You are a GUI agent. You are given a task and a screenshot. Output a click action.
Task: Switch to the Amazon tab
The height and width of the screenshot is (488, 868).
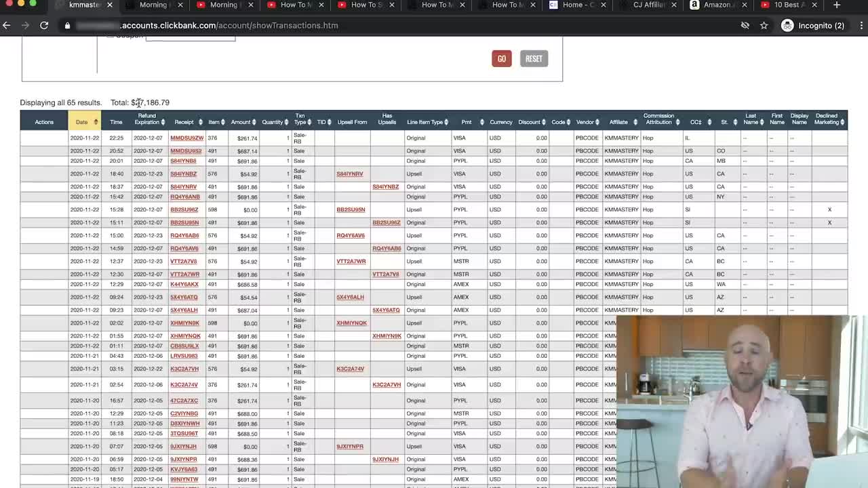[718, 5]
